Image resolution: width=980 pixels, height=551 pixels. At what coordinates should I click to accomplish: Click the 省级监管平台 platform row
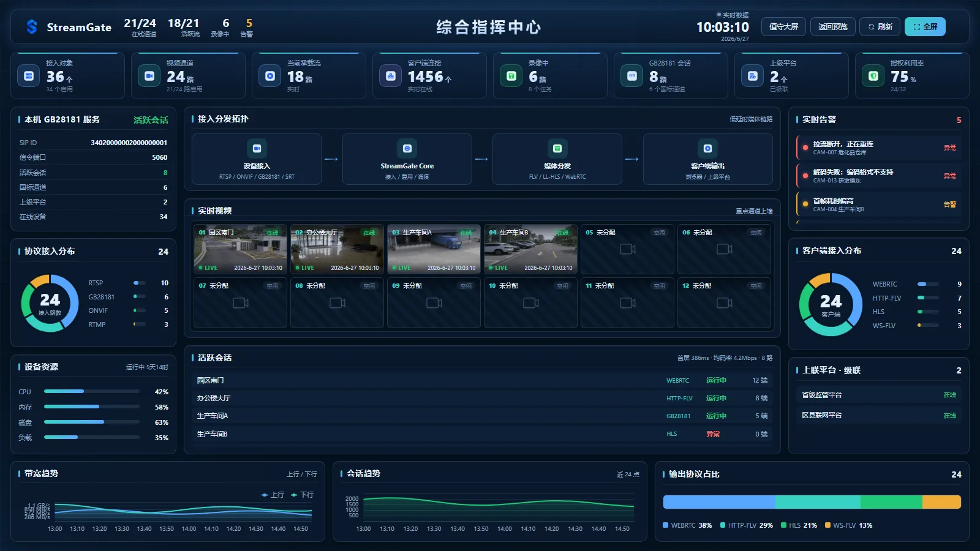[x=879, y=395]
